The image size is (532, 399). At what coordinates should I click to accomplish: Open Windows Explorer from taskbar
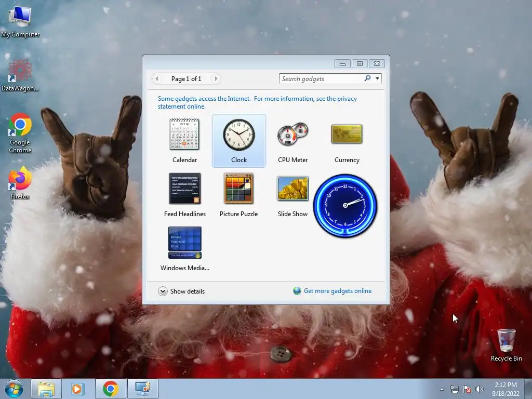pos(46,389)
